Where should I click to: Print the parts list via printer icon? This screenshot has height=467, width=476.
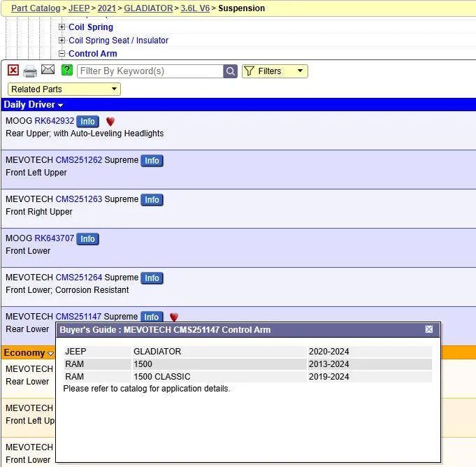tap(30, 71)
